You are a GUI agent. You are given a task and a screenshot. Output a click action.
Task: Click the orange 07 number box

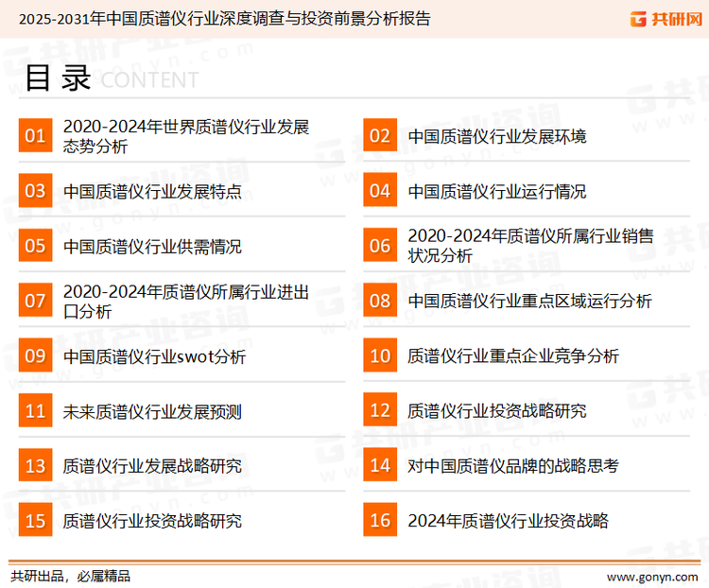(35, 301)
